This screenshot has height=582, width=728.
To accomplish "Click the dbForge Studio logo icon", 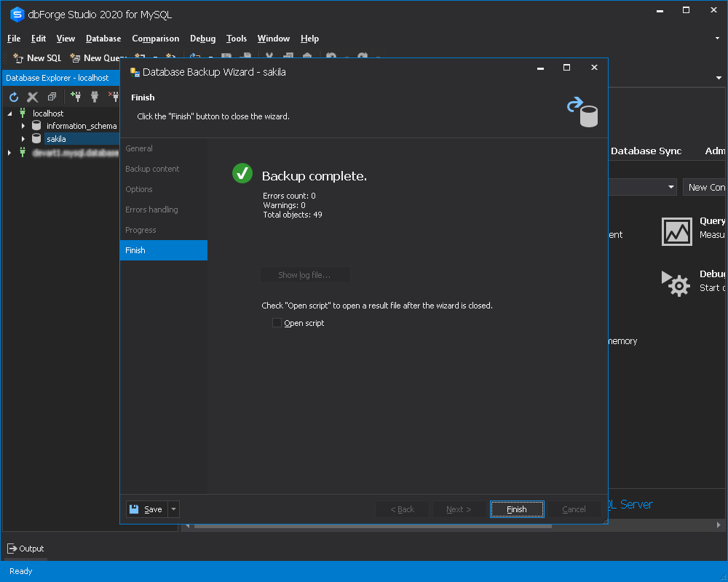I will tap(17, 15).
